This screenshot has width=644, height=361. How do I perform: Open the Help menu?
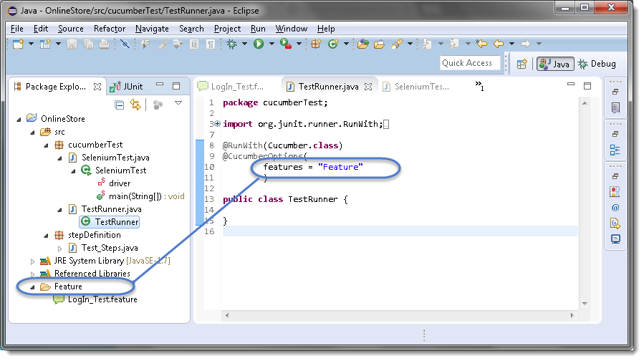click(326, 29)
